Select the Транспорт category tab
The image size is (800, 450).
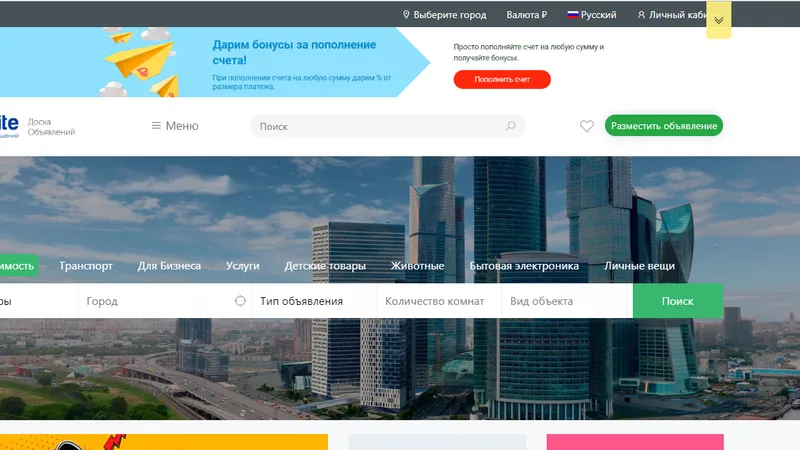coord(86,266)
